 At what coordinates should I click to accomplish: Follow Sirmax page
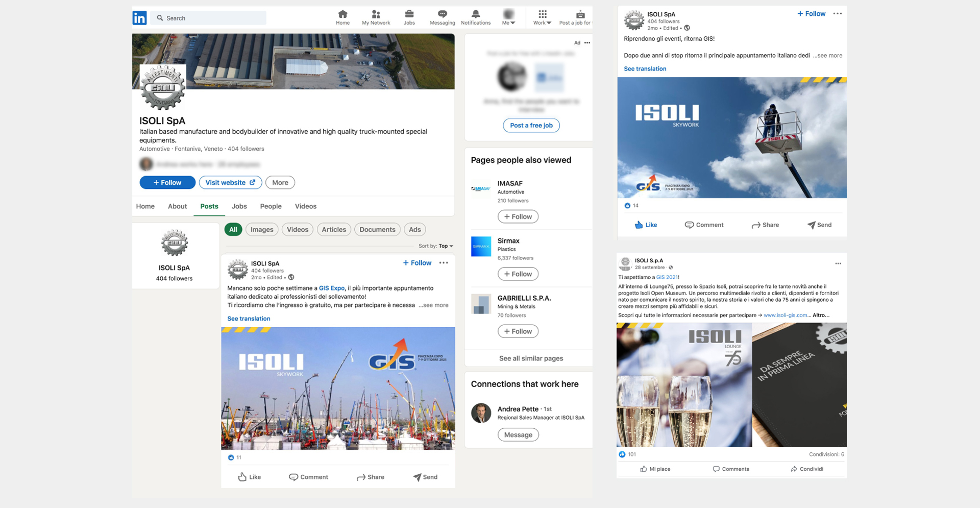518,274
